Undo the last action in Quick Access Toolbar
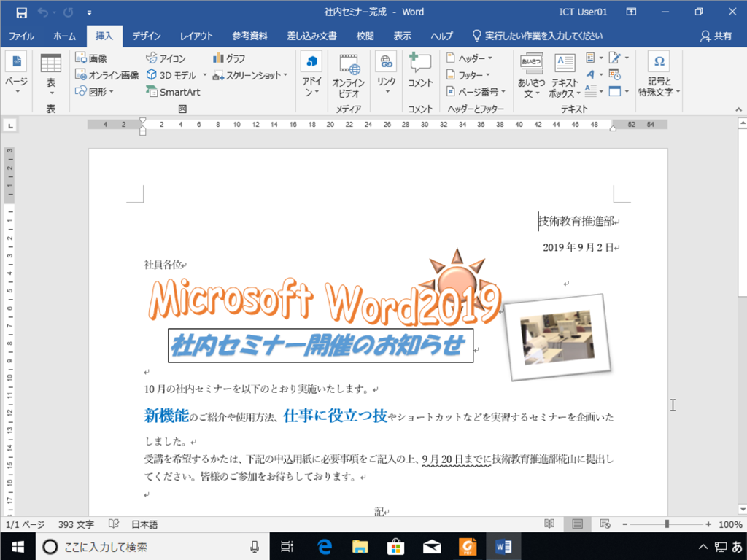Image resolution: width=747 pixels, height=560 pixels. [45, 12]
